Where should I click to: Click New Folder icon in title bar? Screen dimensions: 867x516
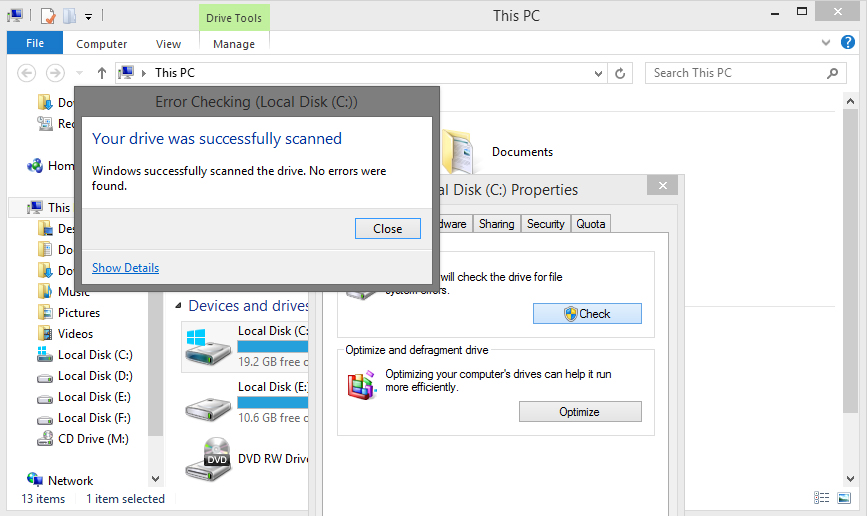[x=69, y=16]
